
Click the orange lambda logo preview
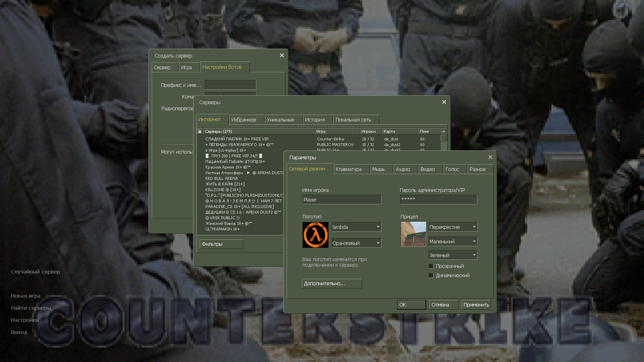pos(315,234)
